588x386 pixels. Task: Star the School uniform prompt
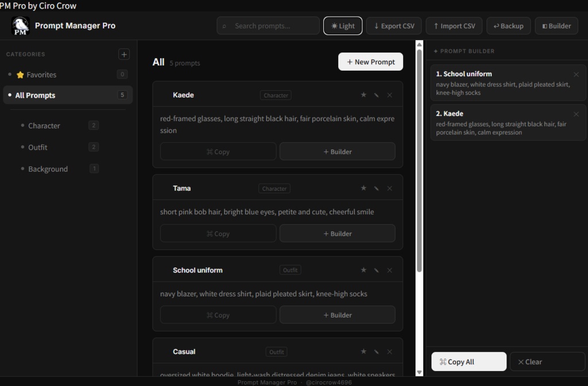point(363,270)
